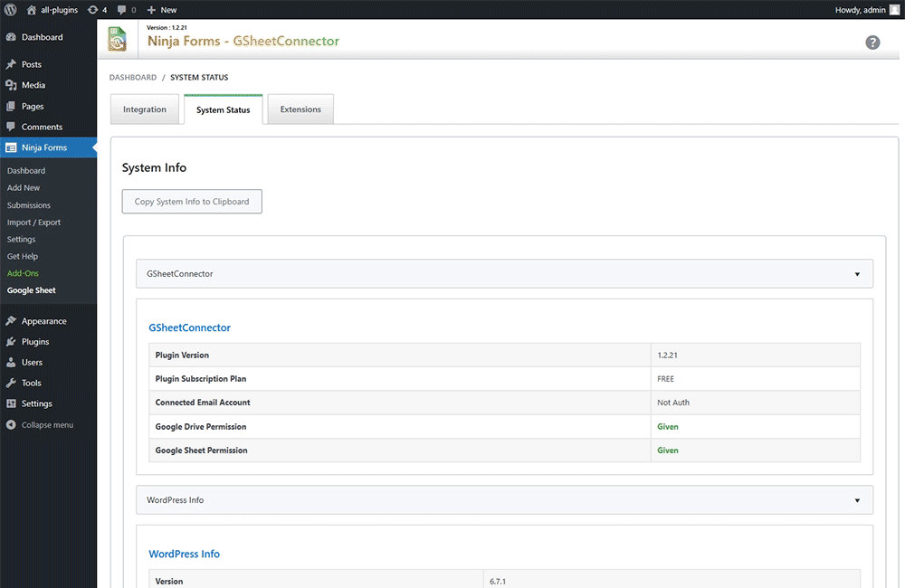Open Posts in the sidebar menu

[32, 64]
